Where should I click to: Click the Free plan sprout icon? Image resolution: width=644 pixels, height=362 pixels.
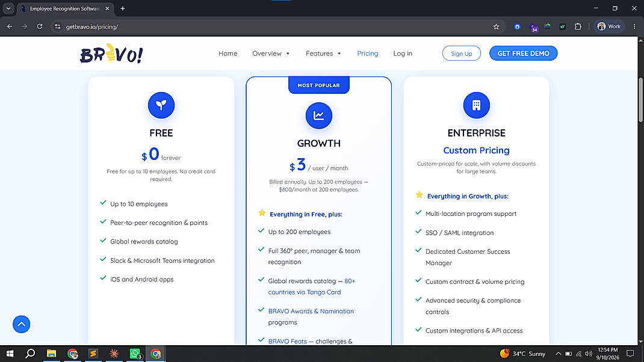click(161, 105)
